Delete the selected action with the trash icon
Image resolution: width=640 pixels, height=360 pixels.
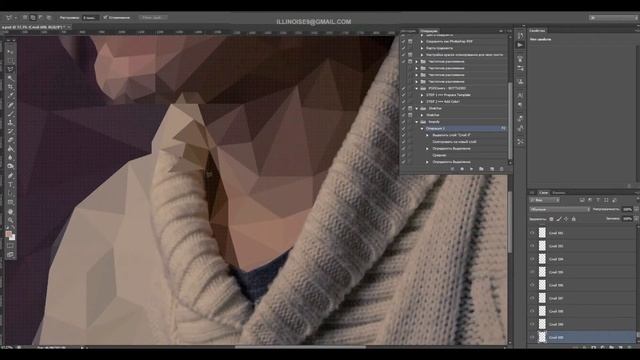pyautogui.click(x=501, y=169)
